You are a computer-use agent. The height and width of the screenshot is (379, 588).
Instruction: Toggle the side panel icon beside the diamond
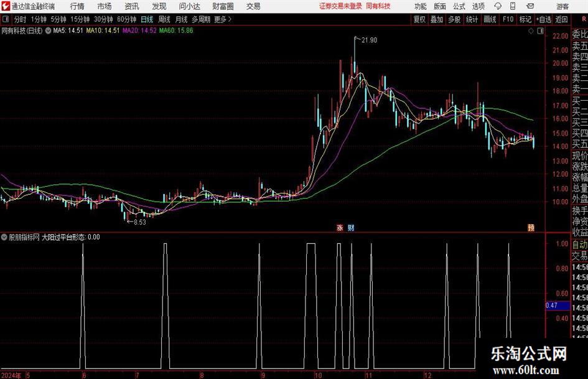click(540, 31)
